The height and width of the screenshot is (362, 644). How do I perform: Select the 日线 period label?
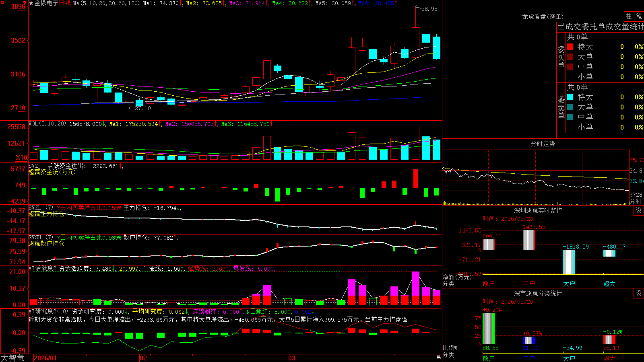pyautogui.click(x=65, y=3)
